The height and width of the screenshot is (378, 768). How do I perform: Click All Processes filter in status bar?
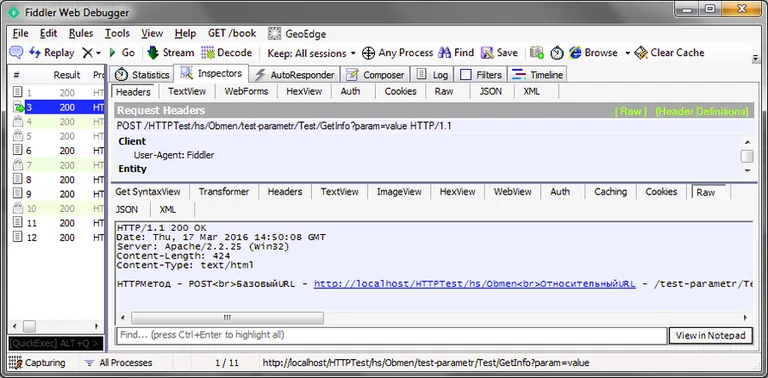(x=119, y=363)
